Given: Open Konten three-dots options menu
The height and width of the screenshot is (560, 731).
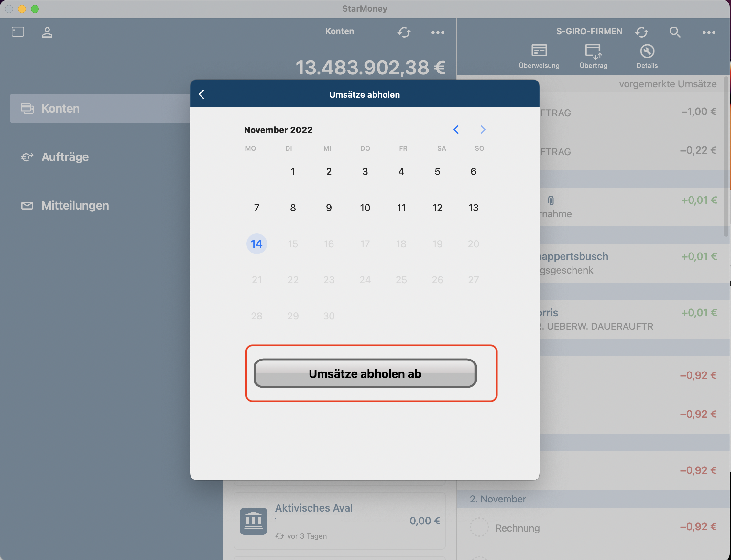Looking at the screenshot, I should click(x=438, y=32).
